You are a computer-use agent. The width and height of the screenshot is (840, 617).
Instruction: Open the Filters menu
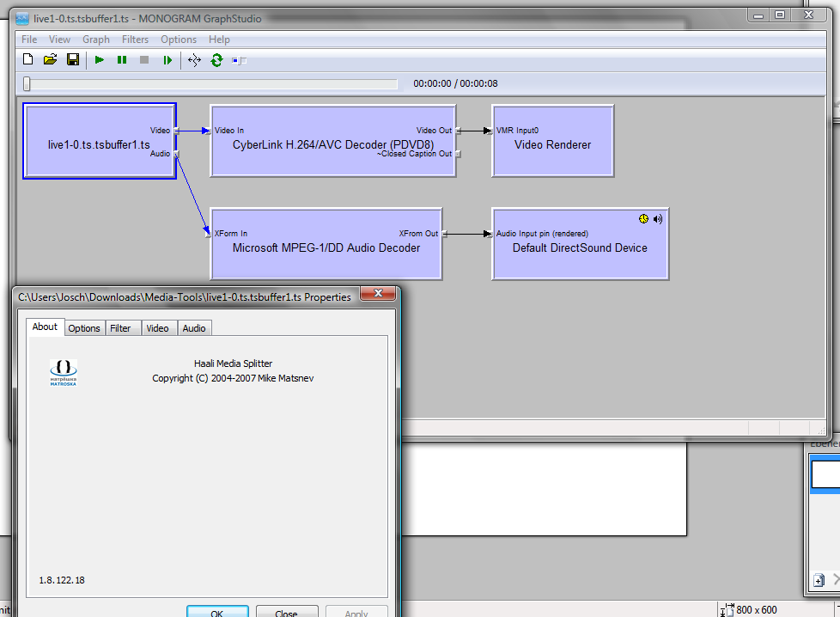coord(135,40)
